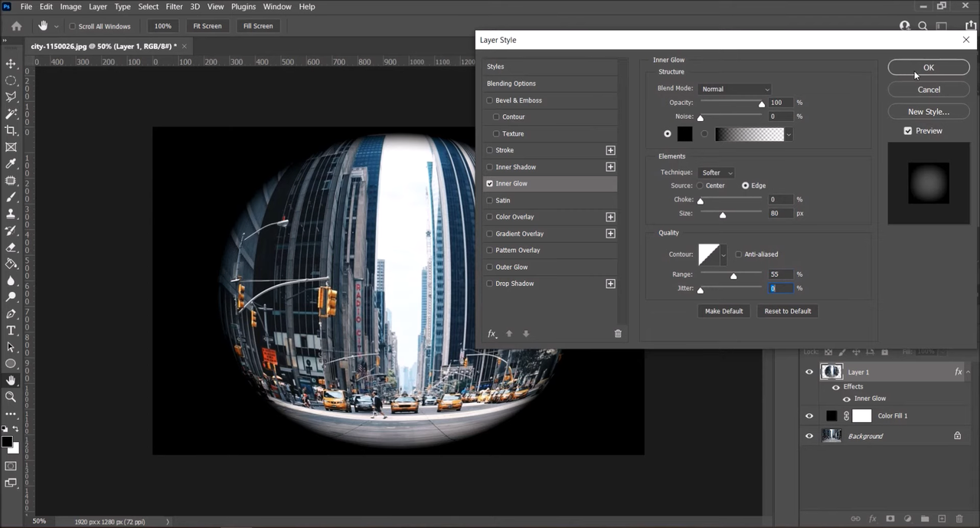The width and height of the screenshot is (980, 528).
Task: Select the Pen tool
Action: click(11, 314)
